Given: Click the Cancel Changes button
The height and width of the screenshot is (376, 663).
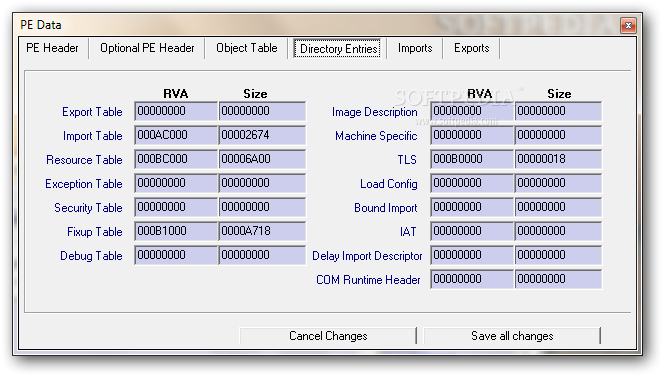Looking at the screenshot, I should click(x=328, y=336).
